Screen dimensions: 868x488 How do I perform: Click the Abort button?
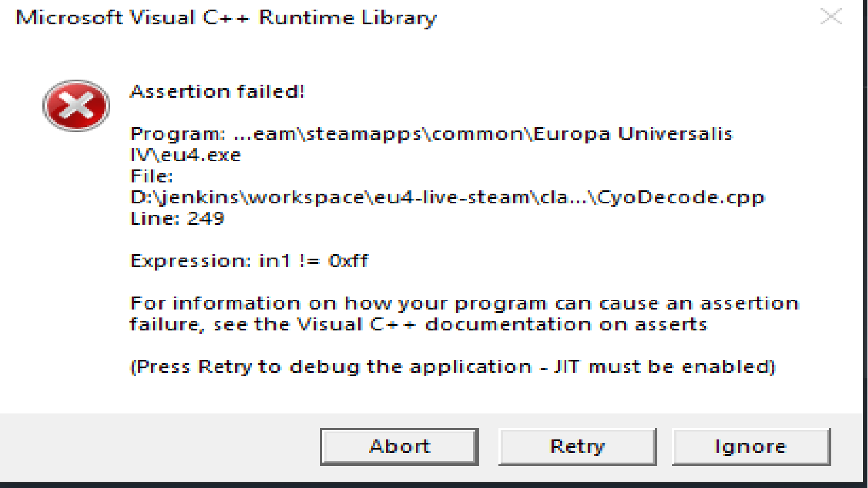tap(400, 446)
